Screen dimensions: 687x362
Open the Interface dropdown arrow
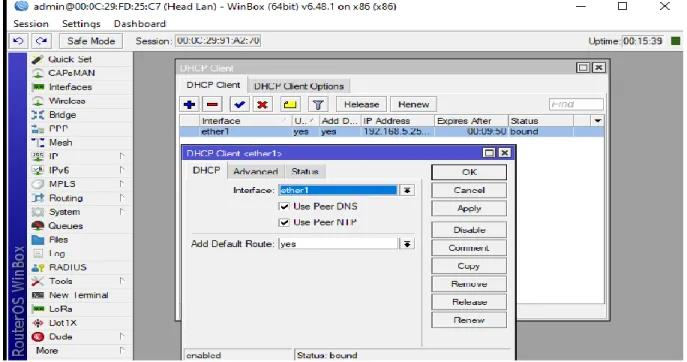point(407,190)
